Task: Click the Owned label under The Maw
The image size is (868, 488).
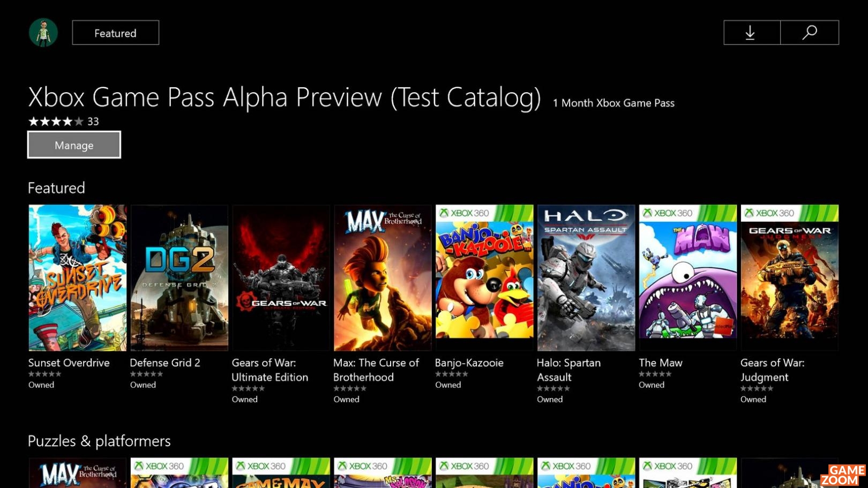Action: [x=652, y=385]
